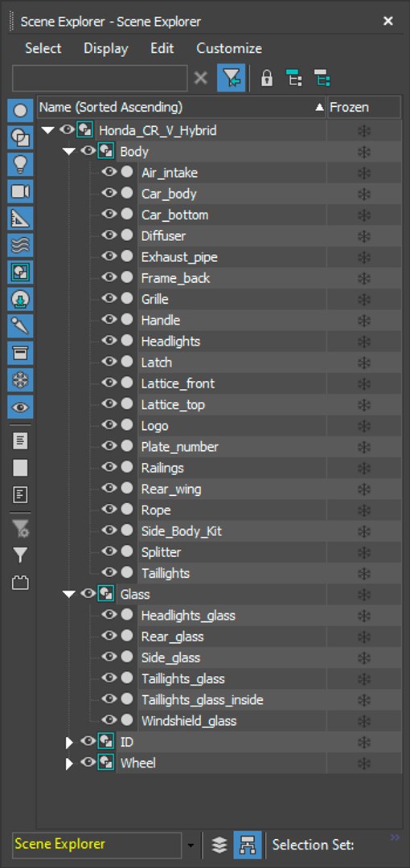
Task: Expand the Selection Set double-chevron
Action: 395,837
